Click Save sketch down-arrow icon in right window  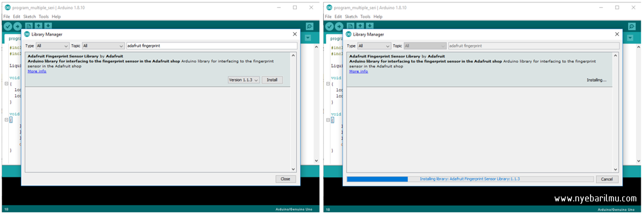pos(370,26)
